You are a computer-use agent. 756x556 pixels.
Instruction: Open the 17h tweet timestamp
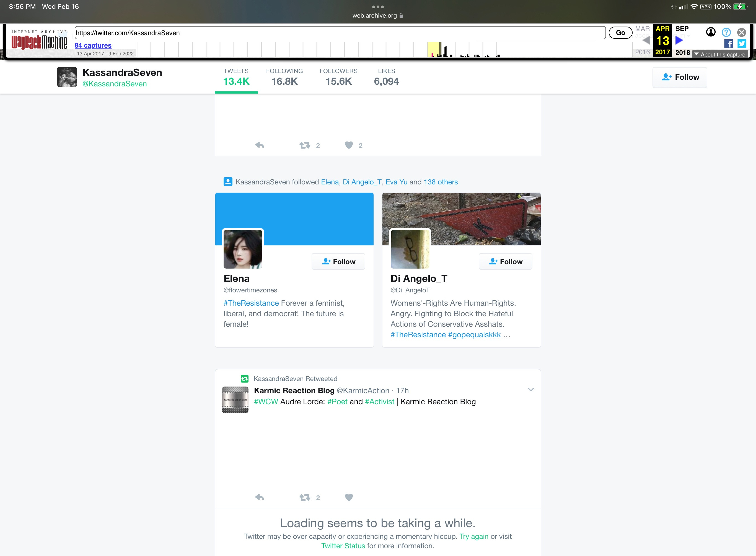402,390
